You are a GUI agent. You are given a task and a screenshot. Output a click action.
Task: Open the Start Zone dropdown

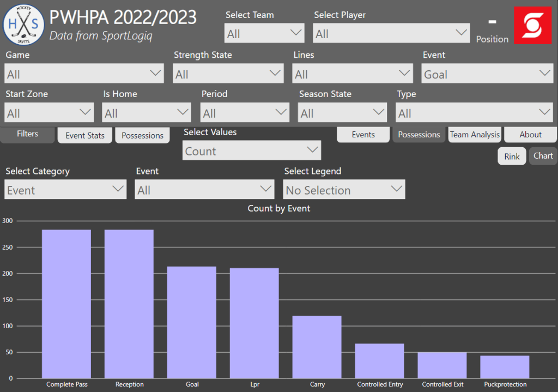[x=49, y=113]
